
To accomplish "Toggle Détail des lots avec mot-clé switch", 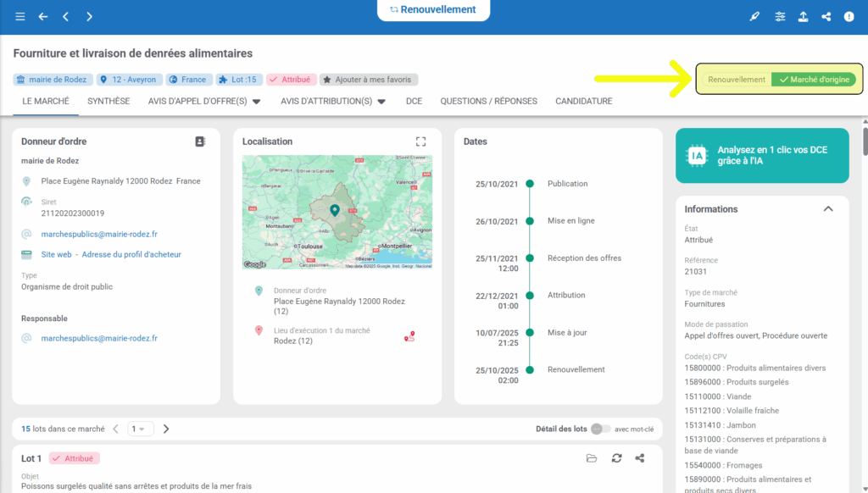I will [600, 429].
